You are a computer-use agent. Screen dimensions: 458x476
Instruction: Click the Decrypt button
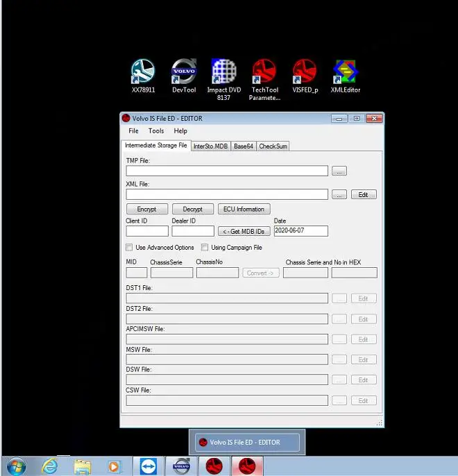(193, 209)
